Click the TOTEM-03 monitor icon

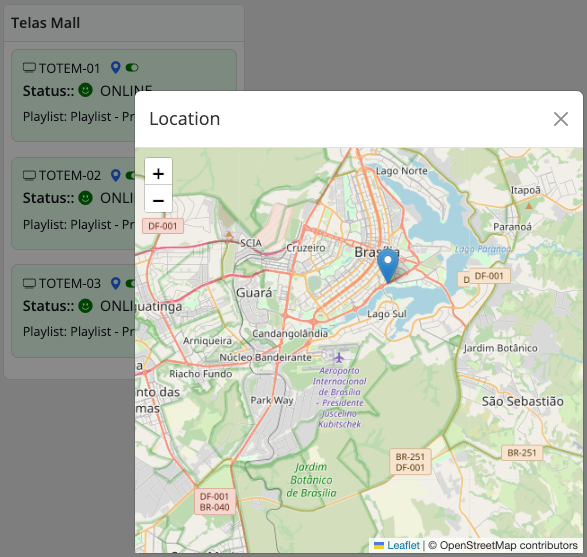tap(29, 283)
